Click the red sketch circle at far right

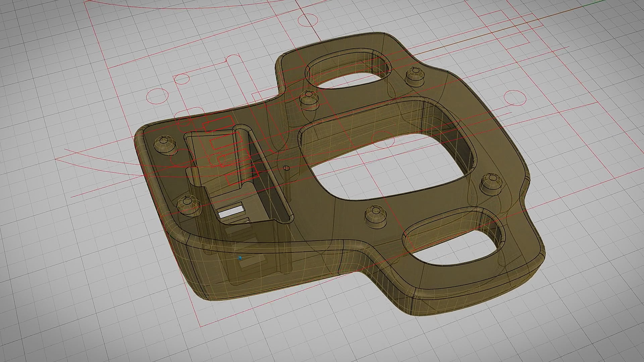point(515,97)
